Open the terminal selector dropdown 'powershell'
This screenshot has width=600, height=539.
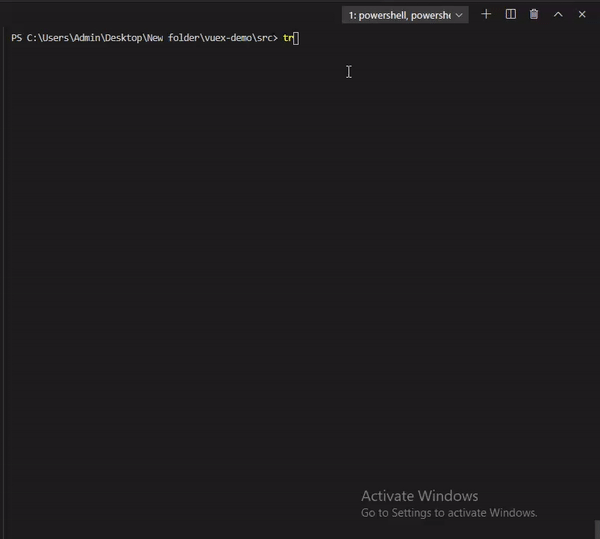coord(405,15)
